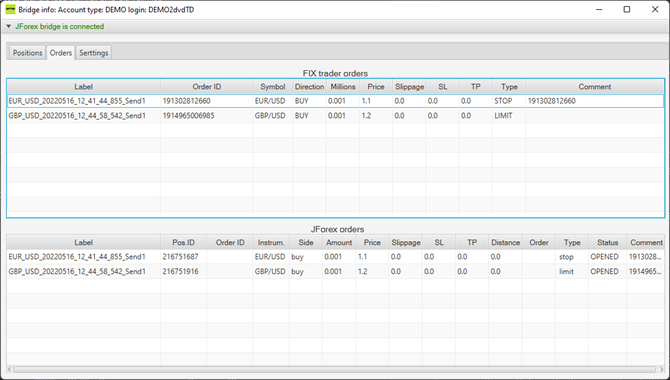Image resolution: width=670 pixels, height=380 pixels.
Task: Click FIX orders Slippage column header
Action: point(409,87)
